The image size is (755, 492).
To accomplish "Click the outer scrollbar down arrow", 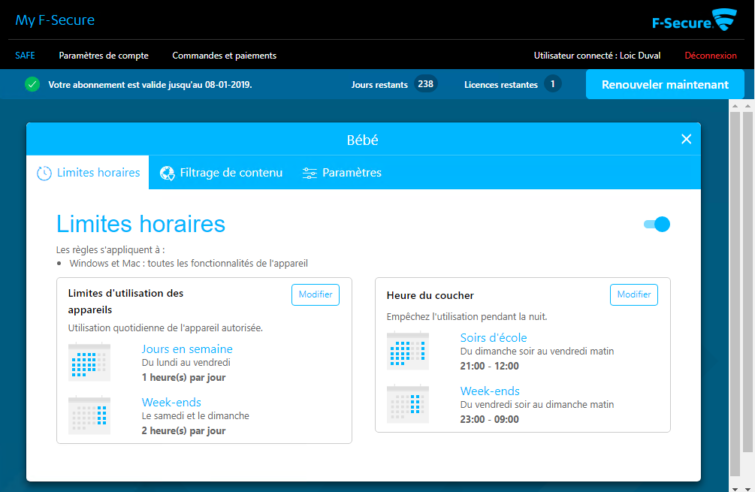I will click(748, 488).
